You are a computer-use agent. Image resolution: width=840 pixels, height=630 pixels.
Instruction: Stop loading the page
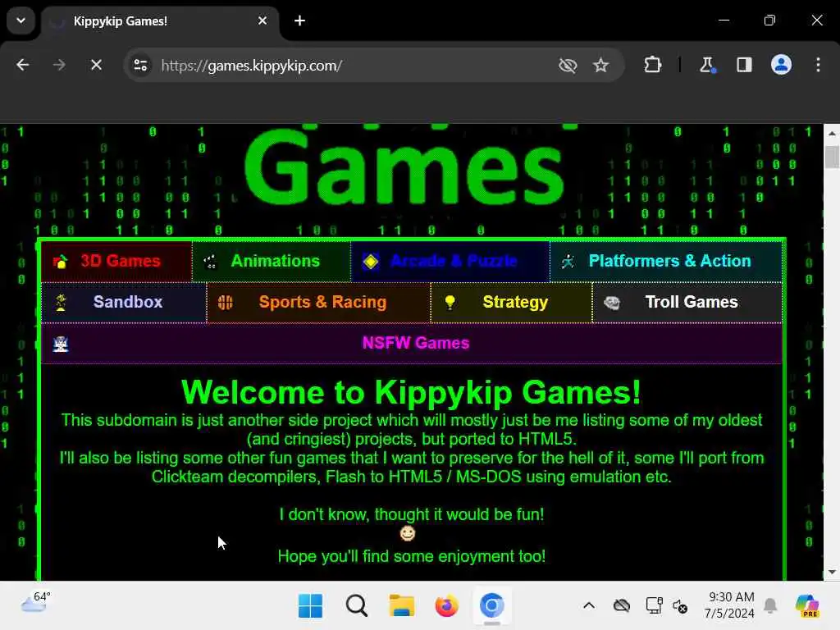click(x=97, y=66)
